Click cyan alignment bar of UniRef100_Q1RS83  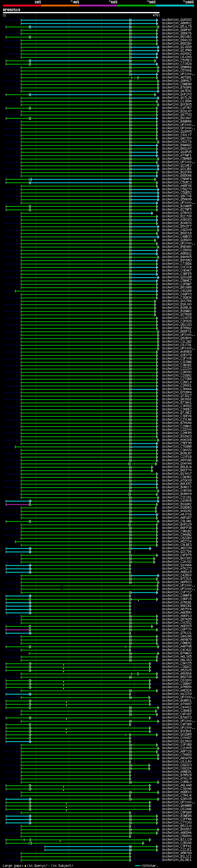click(x=90, y=20)
